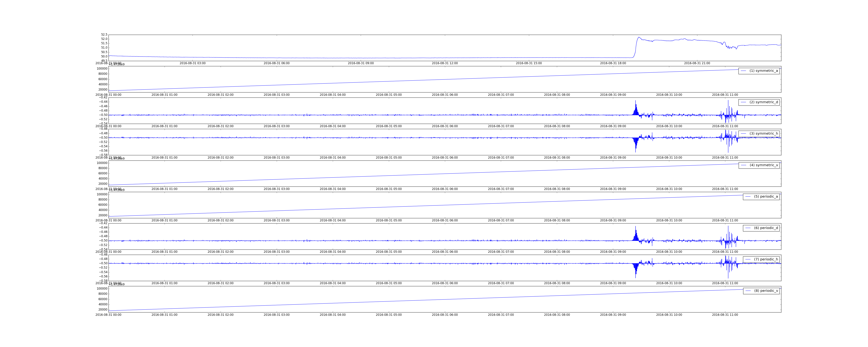This screenshot has height=347, width=868.
Task: Click the 51.0 y-axis tick label
Action: pos(104,48)
